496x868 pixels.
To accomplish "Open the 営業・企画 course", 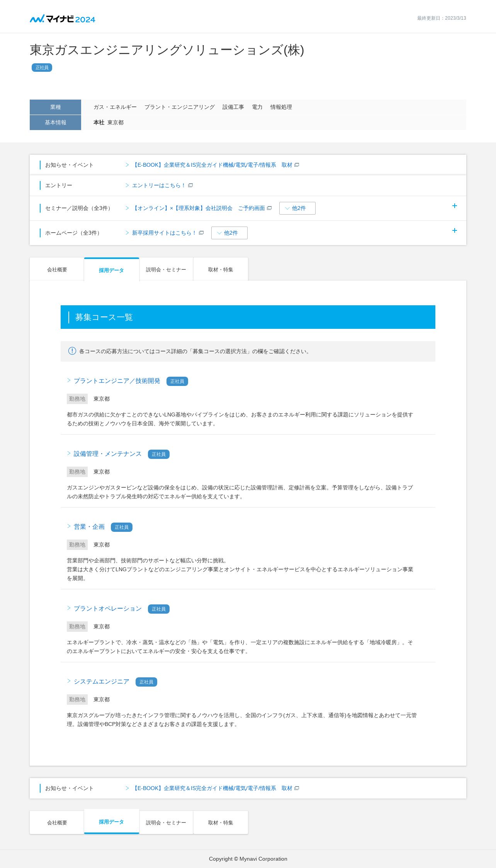I will pos(89,527).
